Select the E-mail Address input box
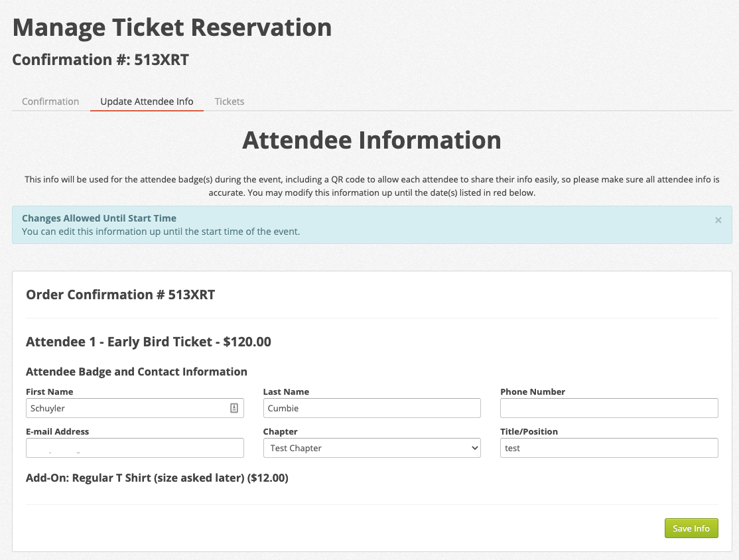This screenshot has height=560, width=739. coord(135,449)
